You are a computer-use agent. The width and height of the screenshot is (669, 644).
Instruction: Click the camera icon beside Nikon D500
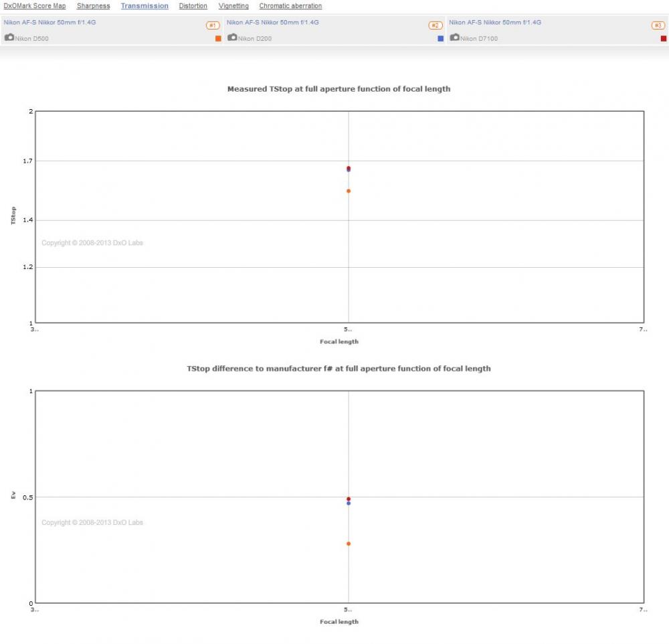tap(9, 37)
